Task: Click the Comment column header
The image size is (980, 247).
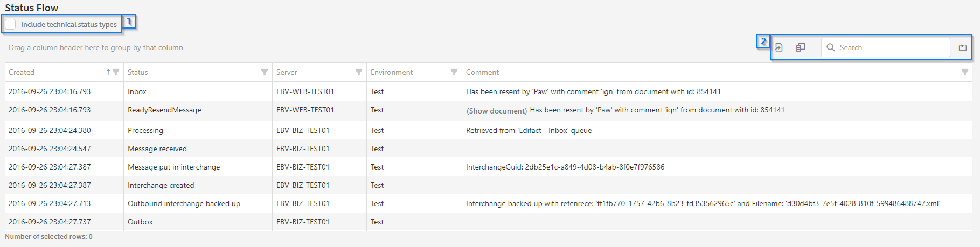Action: [x=482, y=72]
